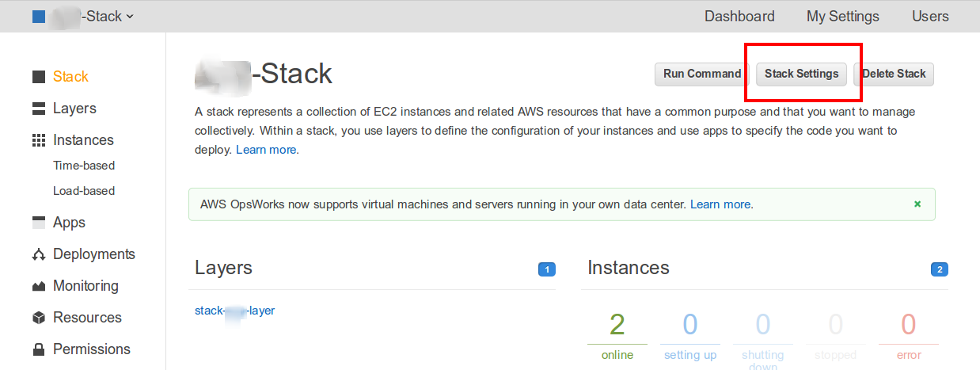This screenshot has width=980, height=370.
Task: Click the Resources cube icon
Action: click(38, 318)
